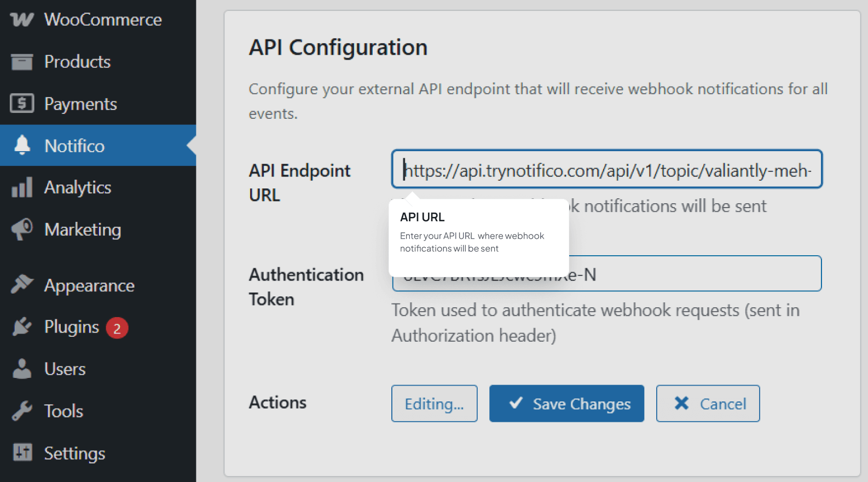This screenshot has width=868, height=482.
Task: Open the Products menu
Action: tap(98, 62)
